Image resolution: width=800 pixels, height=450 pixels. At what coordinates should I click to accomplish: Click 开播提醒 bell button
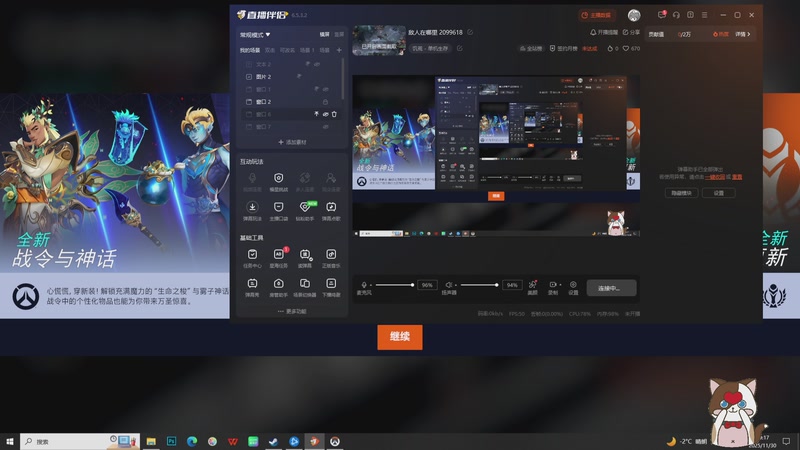point(604,32)
